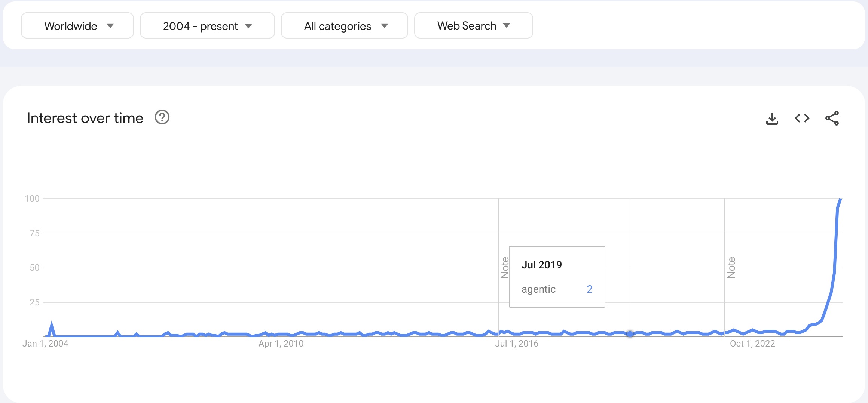This screenshot has width=868, height=403.
Task: Expand the Worldwide region dropdown
Action: pyautogui.click(x=77, y=26)
